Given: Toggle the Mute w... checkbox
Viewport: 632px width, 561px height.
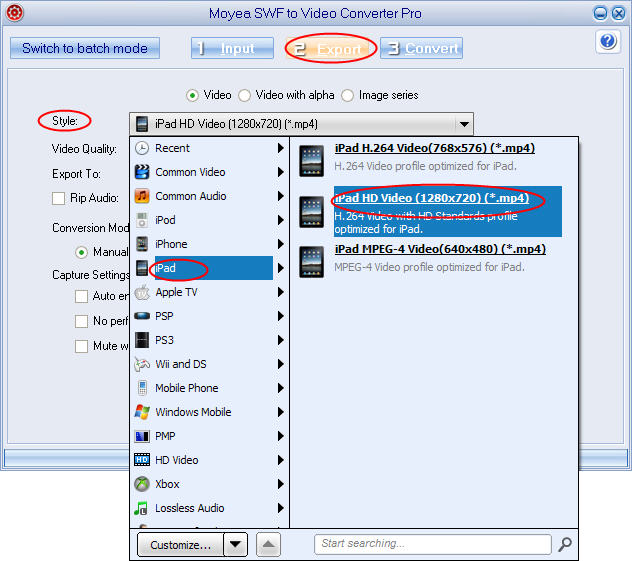Looking at the screenshot, I should pos(81,347).
